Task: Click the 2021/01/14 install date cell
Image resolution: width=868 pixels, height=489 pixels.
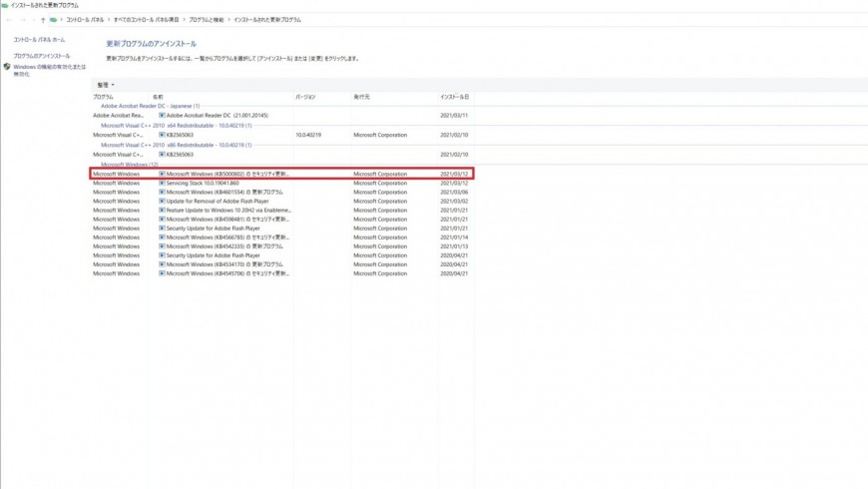Action: click(x=454, y=238)
